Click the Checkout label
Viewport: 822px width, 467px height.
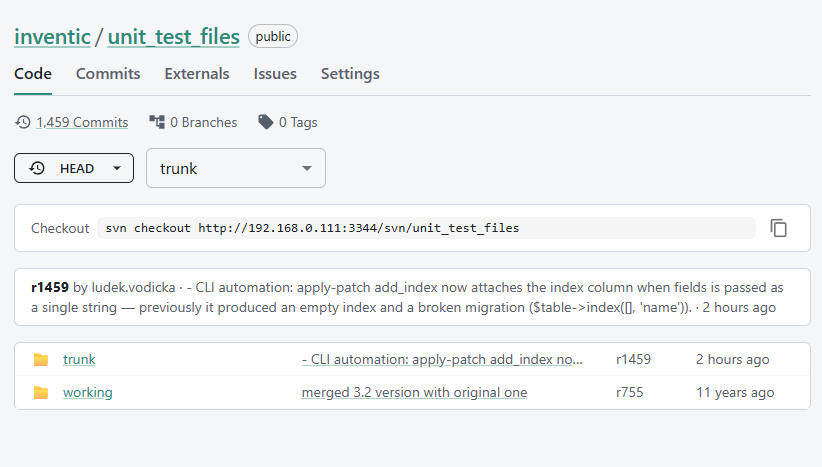(x=60, y=229)
